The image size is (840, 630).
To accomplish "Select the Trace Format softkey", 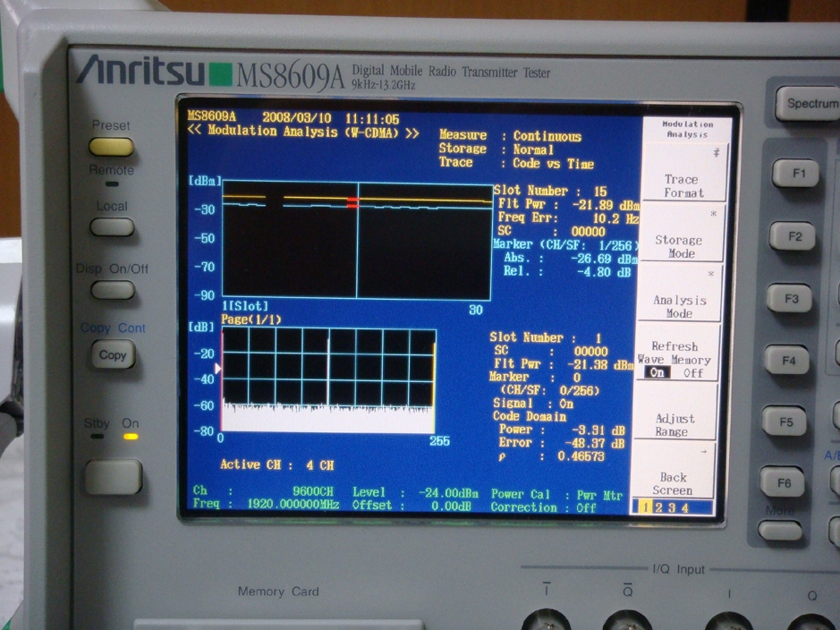I will coord(683,175).
